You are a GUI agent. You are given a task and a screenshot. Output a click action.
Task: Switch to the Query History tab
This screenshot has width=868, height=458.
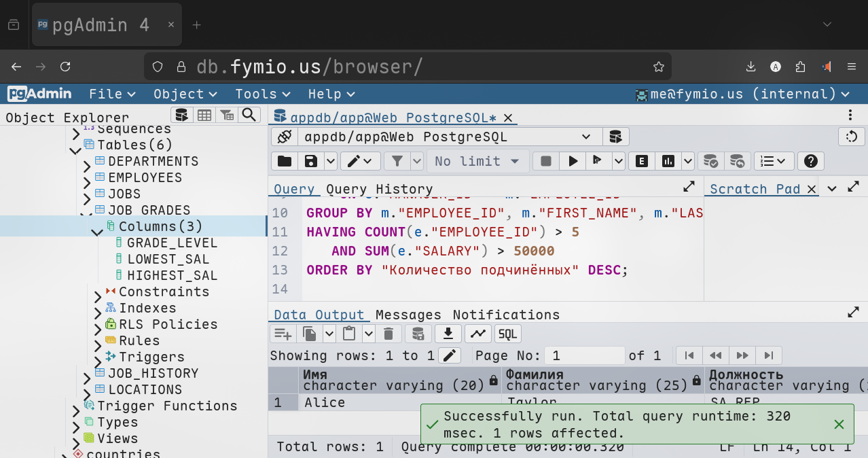pyautogui.click(x=379, y=189)
